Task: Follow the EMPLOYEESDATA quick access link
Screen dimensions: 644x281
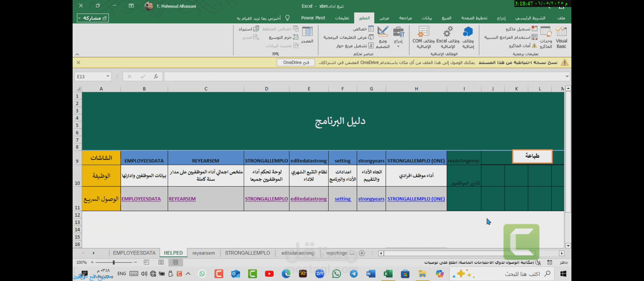Action: (141, 199)
